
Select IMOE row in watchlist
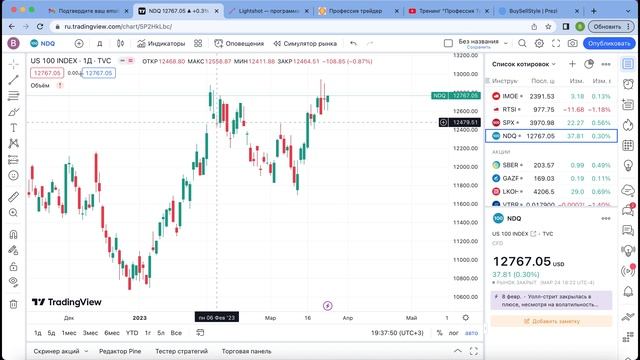click(551, 96)
